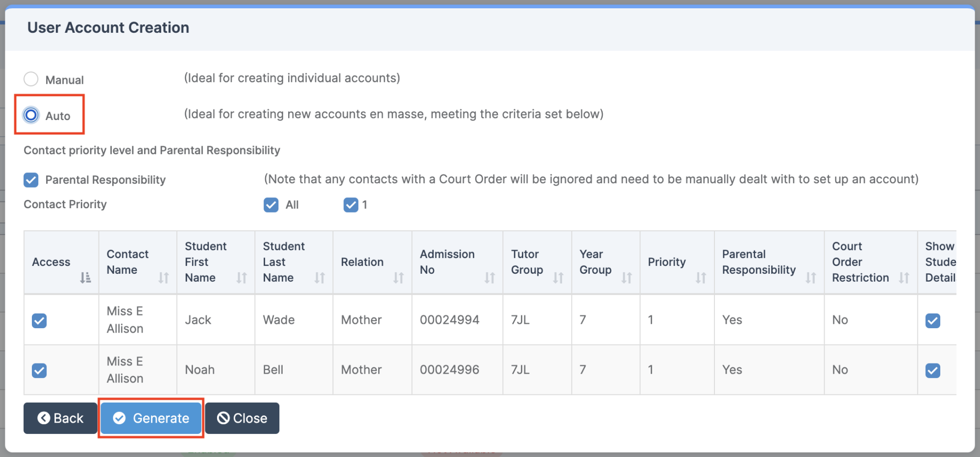
Task: Sort by Student Last Name sort icon
Action: (319, 278)
